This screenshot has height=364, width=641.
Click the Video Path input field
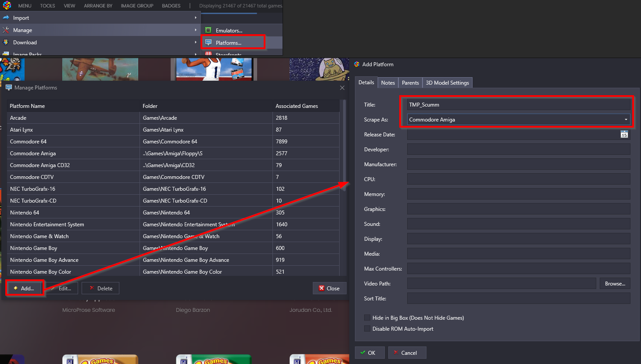501,283
